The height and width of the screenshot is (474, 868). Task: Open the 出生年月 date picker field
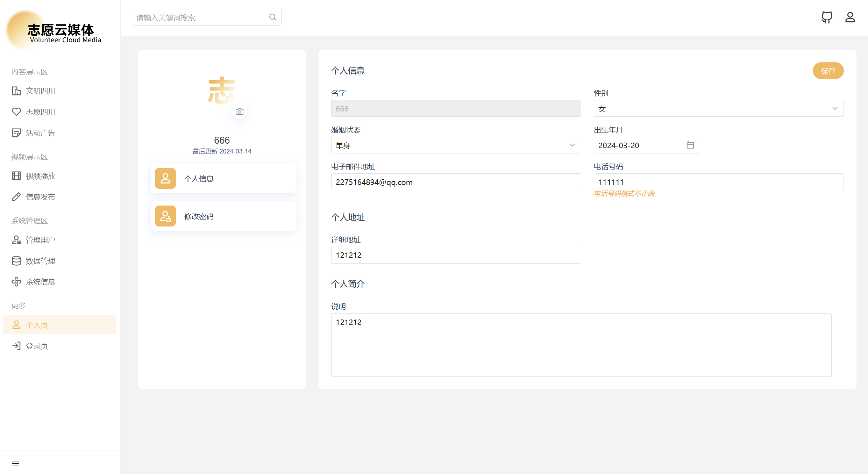click(640, 145)
